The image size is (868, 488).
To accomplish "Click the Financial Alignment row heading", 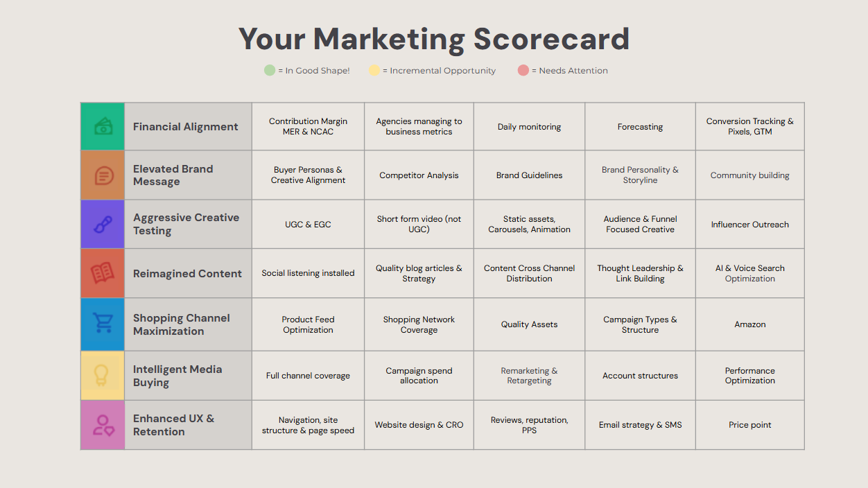I will point(186,127).
